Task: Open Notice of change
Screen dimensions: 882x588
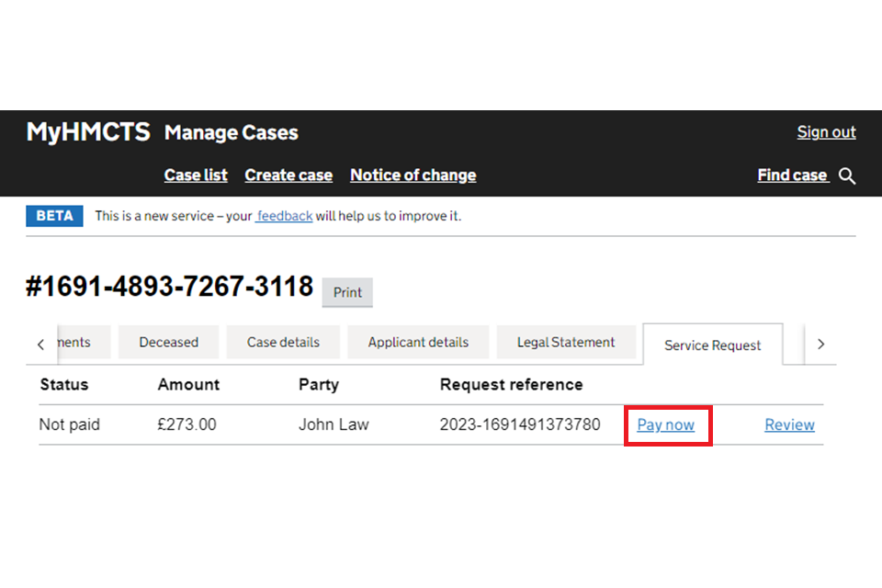Action: pos(413,175)
